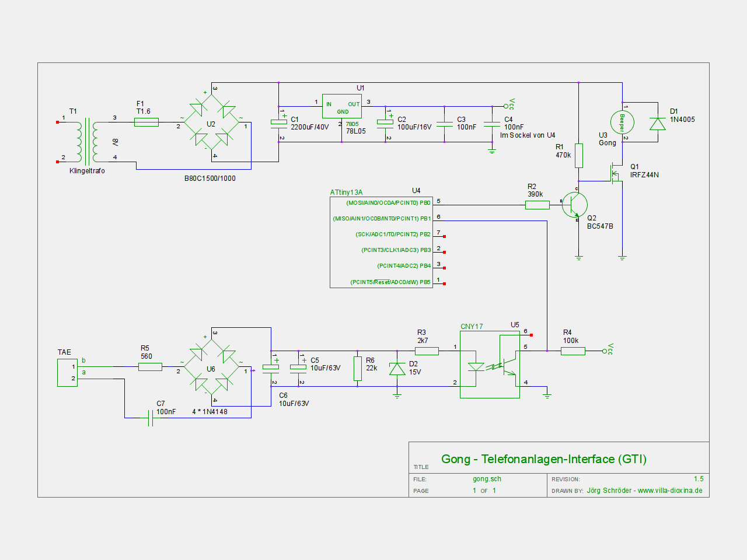This screenshot has height=560, width=747.
Task: Select the Q2 BC547B transistor symbol
Action: pos(575,205)
